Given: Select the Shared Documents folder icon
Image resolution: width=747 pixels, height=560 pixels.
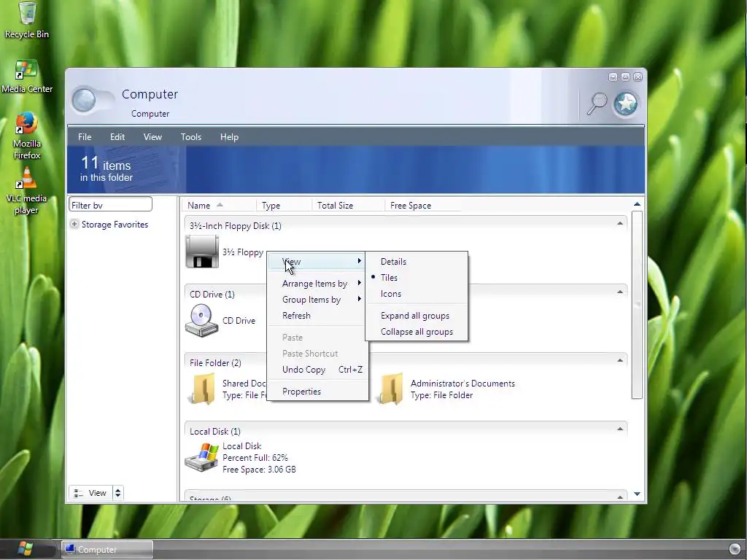Looking at the screenshot, I should [203, 389].
